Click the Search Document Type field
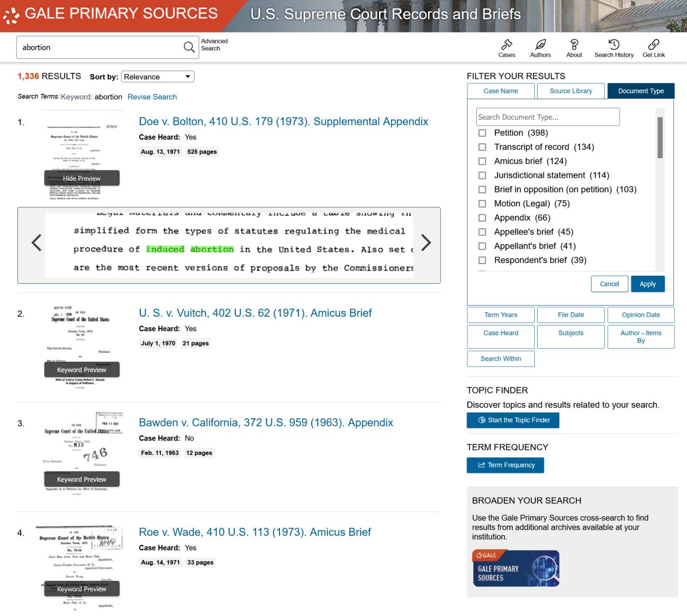The height and width of the screenshot is (616, 687). click(548, 117)
